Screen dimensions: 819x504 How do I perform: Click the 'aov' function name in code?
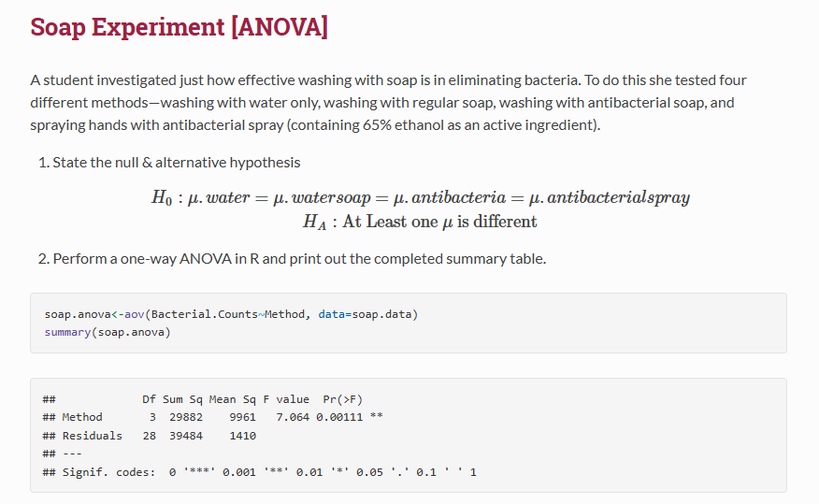coord(135,314)
